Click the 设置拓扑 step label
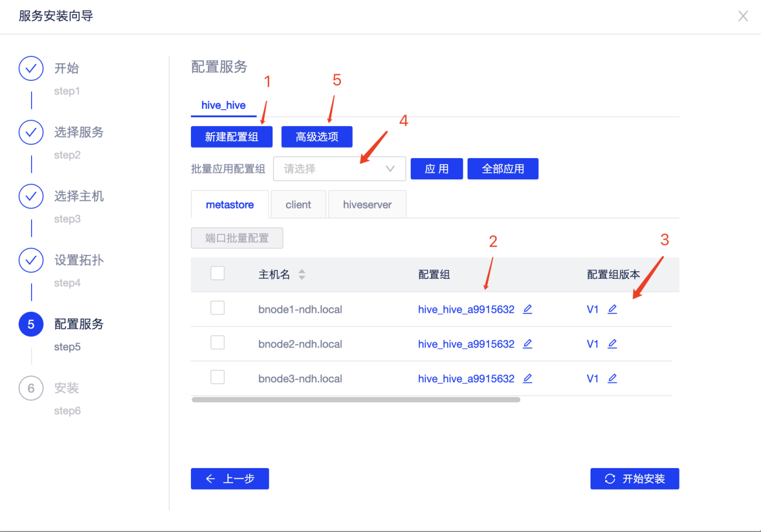761x532 pixels. [x=79, y=260]
